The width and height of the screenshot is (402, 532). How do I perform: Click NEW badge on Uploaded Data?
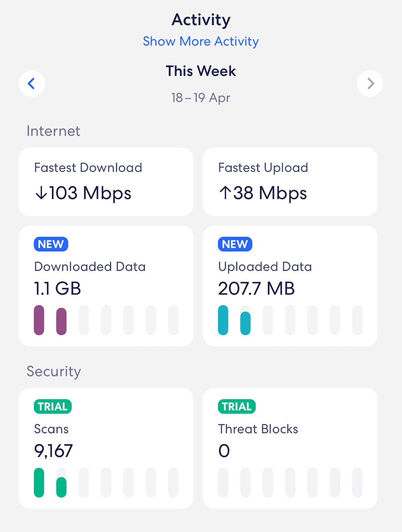pyautogui.click(x=235, y=244)
